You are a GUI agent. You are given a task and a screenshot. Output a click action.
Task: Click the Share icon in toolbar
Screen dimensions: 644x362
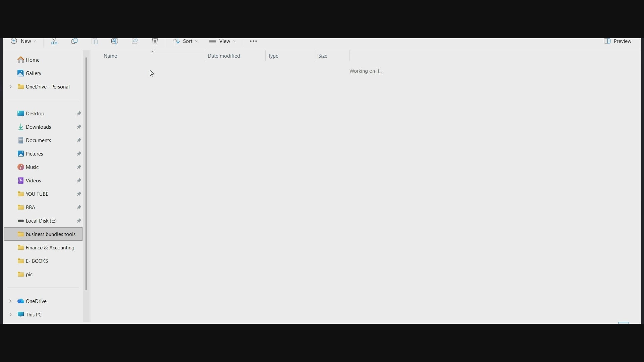(135, 41)
